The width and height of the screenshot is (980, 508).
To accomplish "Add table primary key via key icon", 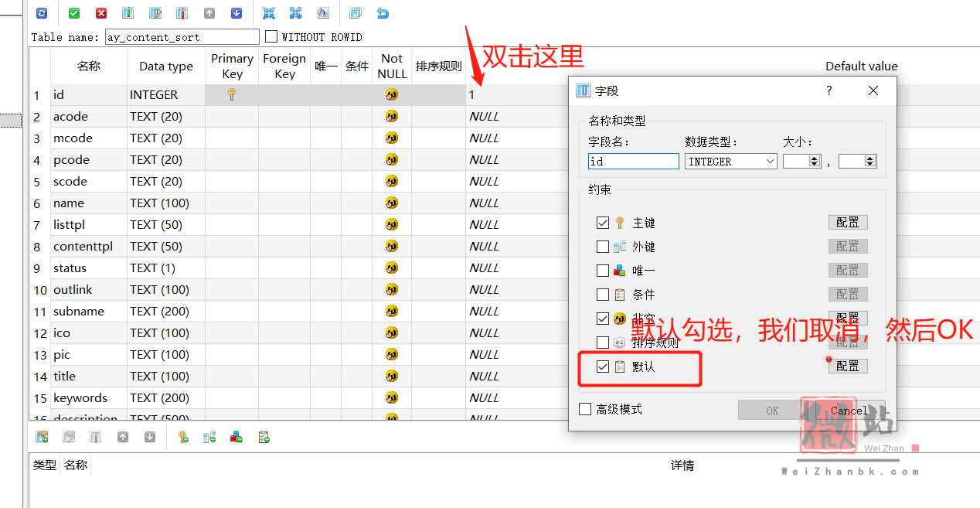I will (182, 437).
